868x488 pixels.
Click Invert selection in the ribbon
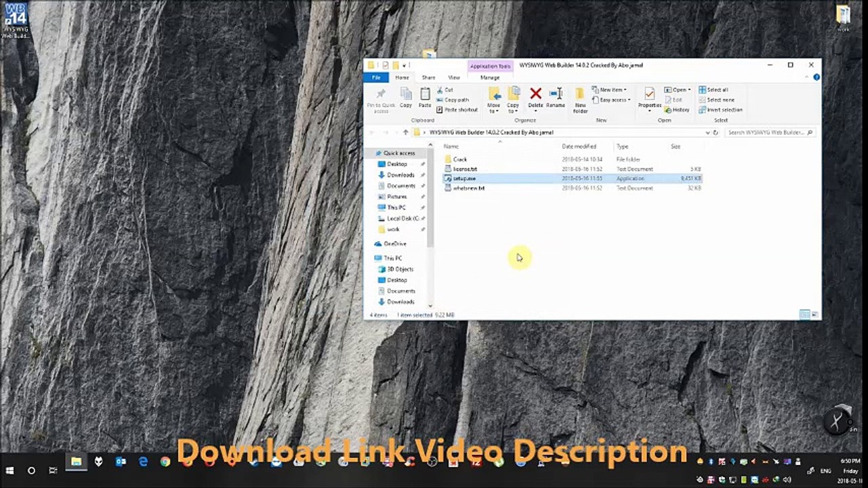720,110
